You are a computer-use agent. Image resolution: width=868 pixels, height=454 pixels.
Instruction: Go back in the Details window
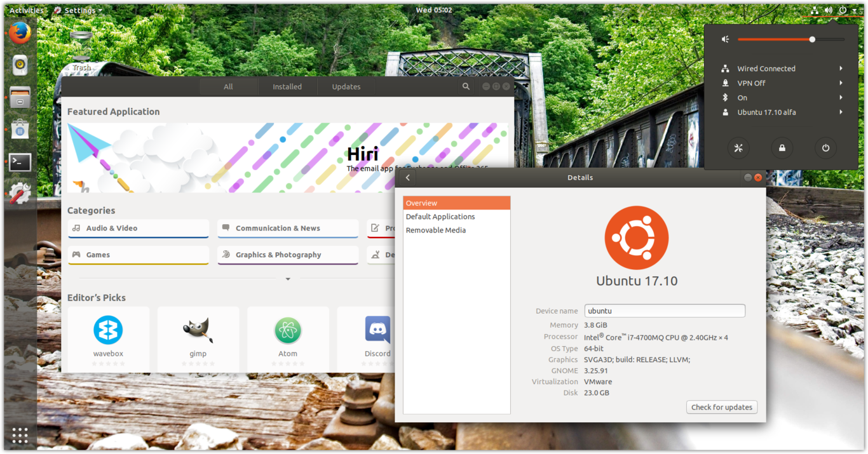408,178
